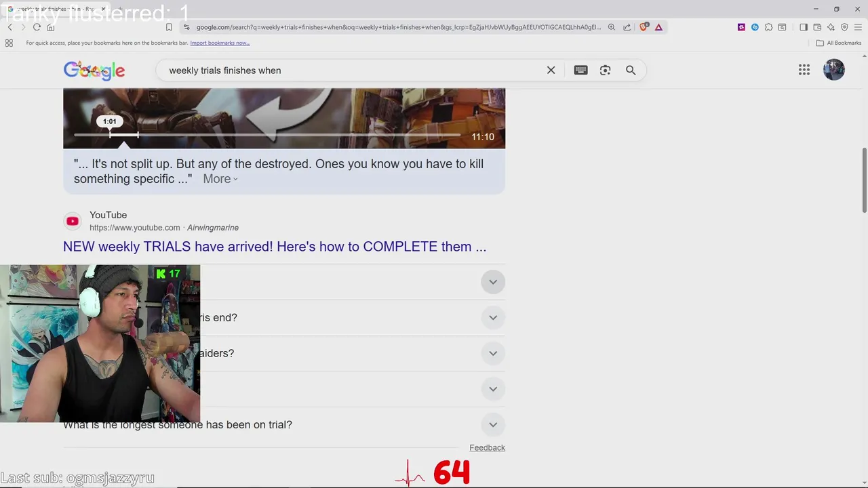Share this page via the share icon
Screen dimensions: 868x488
tap(627, 27)
